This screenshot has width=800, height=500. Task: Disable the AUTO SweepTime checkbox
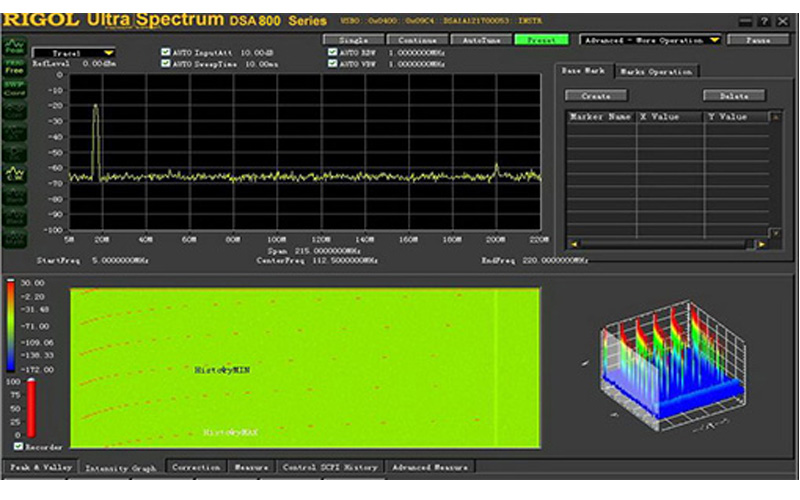point(166,63)
